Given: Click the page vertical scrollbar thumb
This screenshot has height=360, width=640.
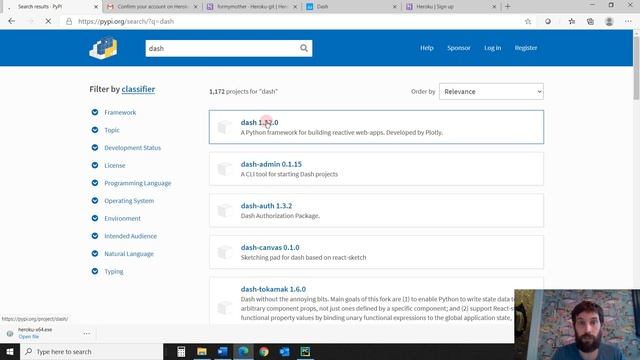Looking at the screenshot, I should (636, 67).
